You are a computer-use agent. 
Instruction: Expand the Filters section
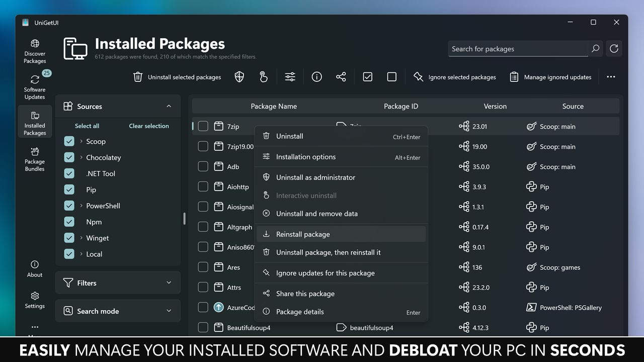(x=118, y=283)
